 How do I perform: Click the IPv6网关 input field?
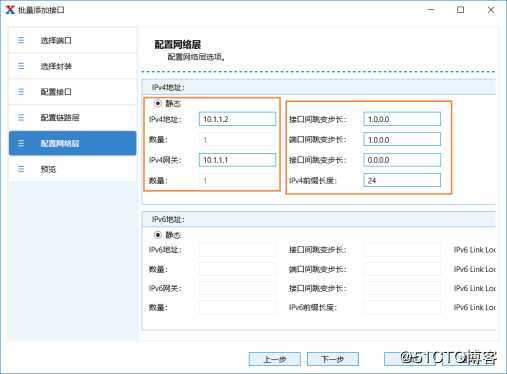coord(237,288)
